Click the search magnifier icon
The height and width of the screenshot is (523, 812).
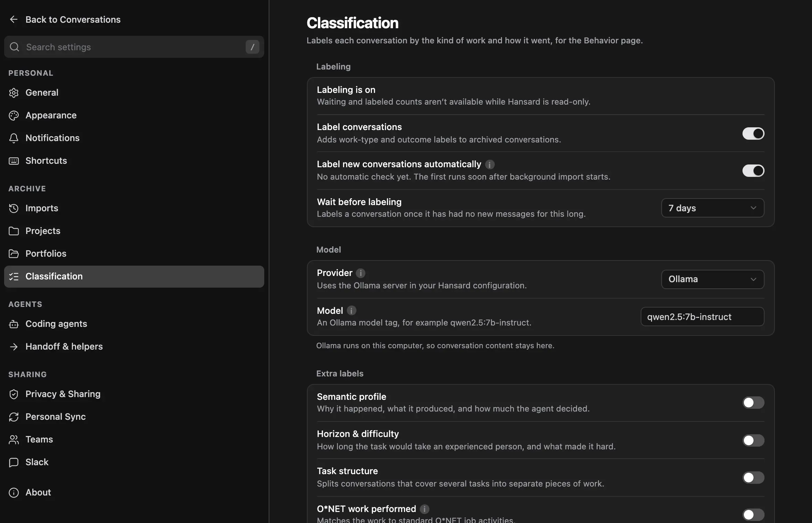click(x=14, y=47)
